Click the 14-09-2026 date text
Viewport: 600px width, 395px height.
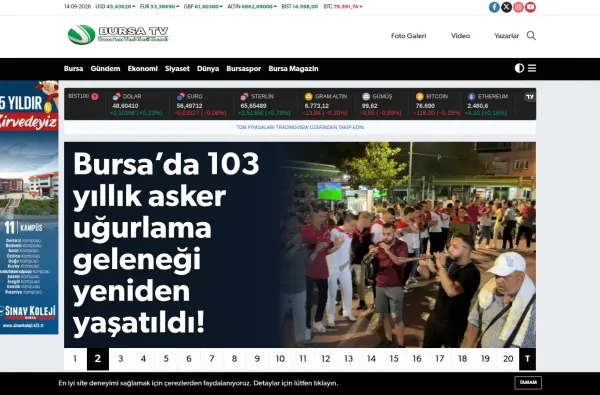77,7
